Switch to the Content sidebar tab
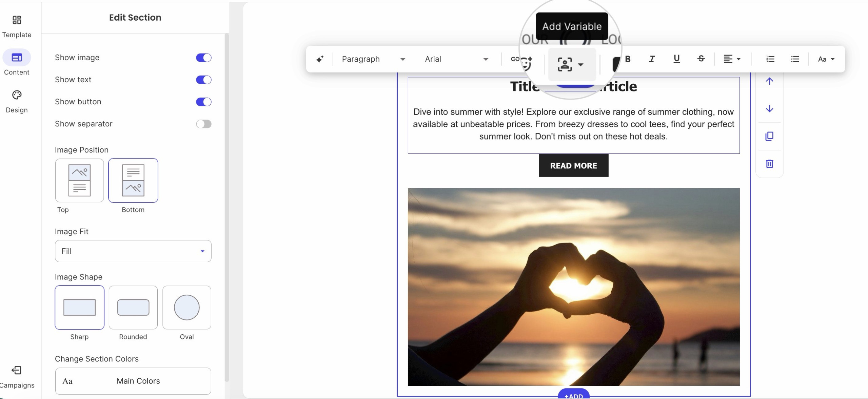This screenshot has height=399, width=868. point(17,63)
